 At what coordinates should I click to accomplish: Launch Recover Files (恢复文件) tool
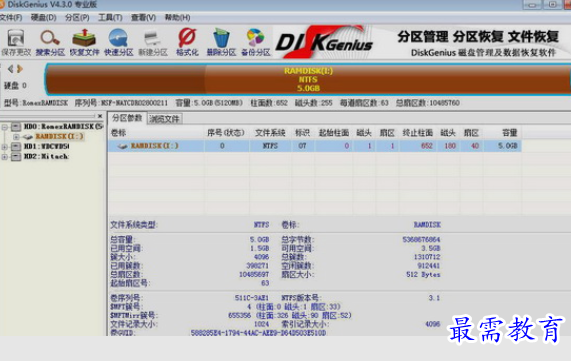tap(84, 43)
